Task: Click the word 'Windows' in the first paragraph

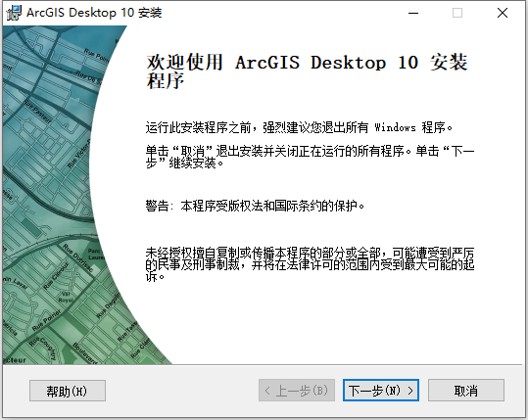Action: pyautogui.click(x=396, y=128)
